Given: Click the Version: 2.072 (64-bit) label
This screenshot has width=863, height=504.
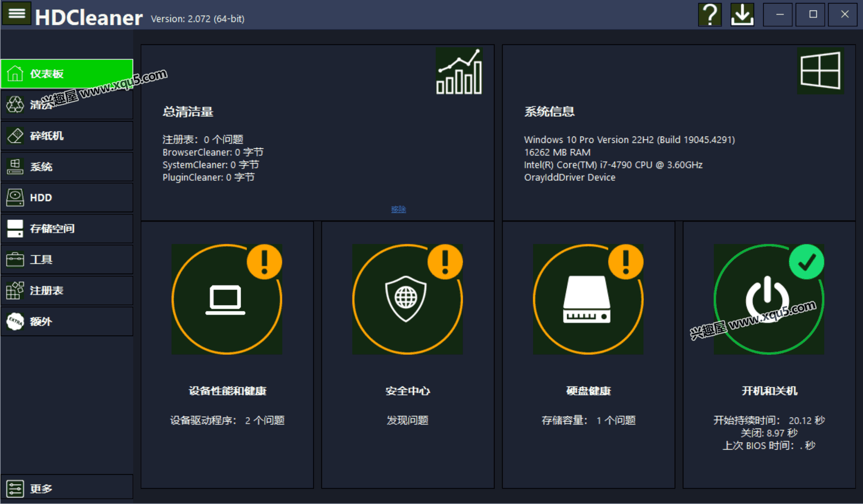Looking at the screenshot, I should (x=198, y=19).
